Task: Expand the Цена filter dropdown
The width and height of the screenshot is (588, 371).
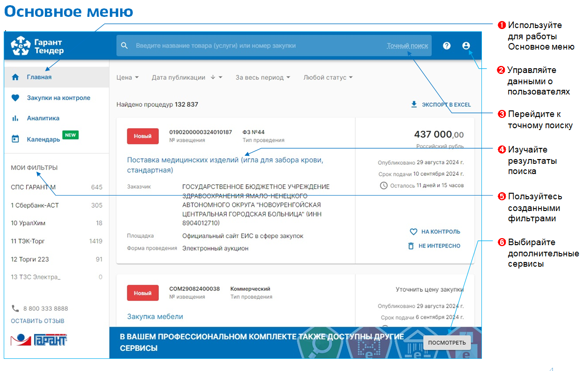Action: pos(127,78)
